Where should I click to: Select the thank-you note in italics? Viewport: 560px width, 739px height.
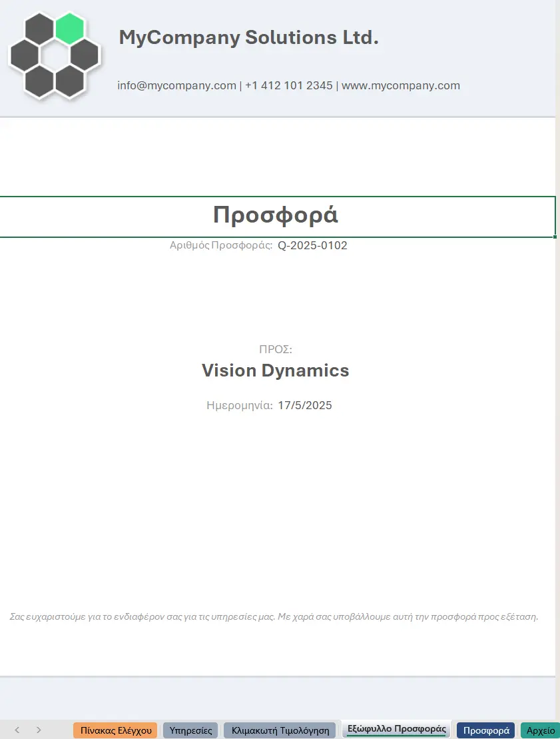click(x=274, y=616)
